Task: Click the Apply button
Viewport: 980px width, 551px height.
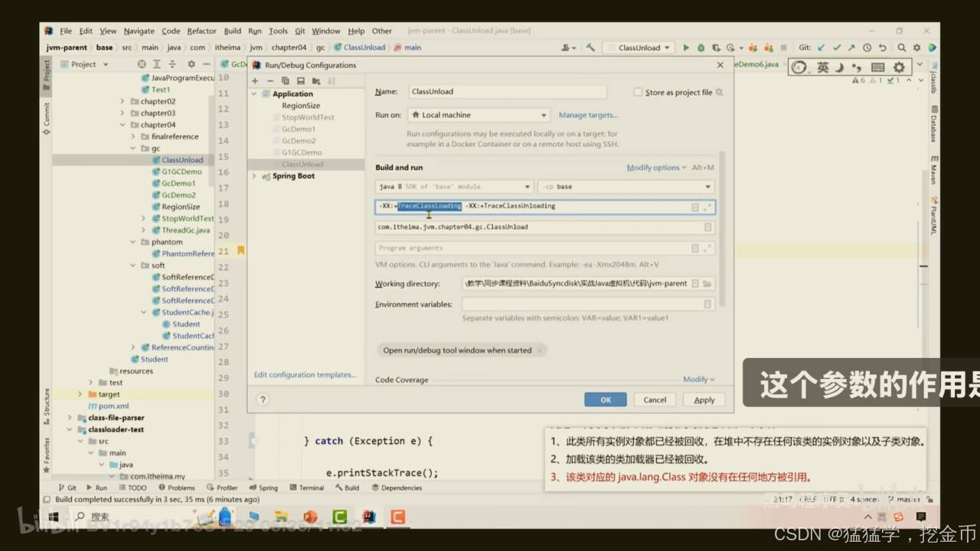Action: click(x=704, y=399)
